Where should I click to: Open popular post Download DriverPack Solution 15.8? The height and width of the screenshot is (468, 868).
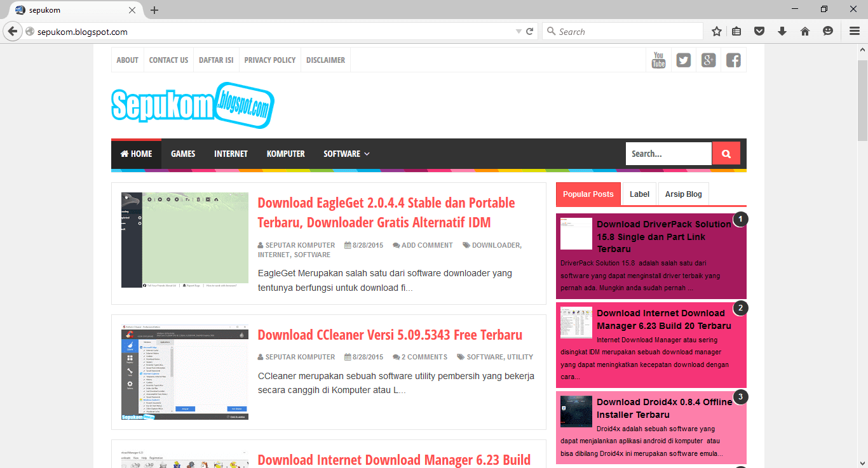663,236
